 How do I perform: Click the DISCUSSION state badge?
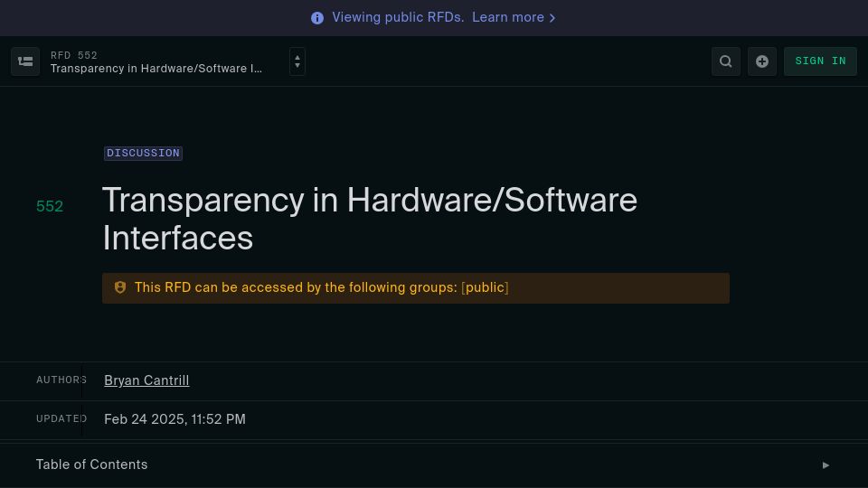click(x=144, y=154)
